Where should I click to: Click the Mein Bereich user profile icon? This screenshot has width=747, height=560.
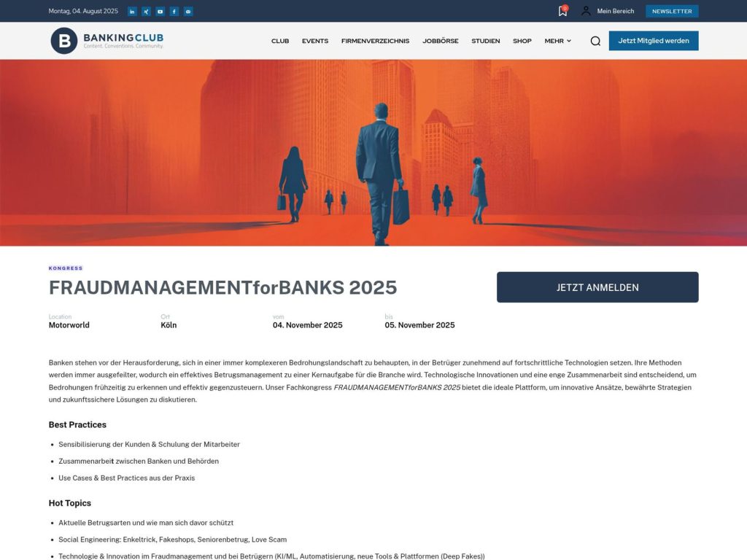[x=585, y=11]
